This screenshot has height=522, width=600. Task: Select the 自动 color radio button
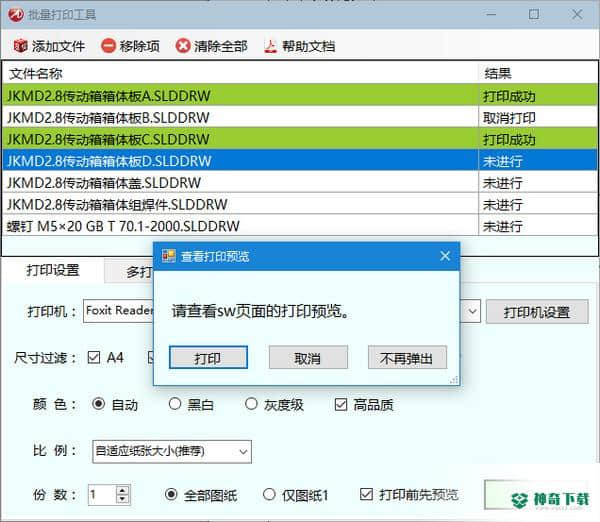point(98,404)
